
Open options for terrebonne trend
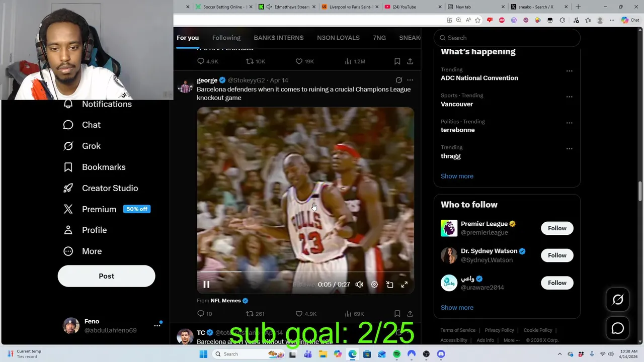coord(569,123)
